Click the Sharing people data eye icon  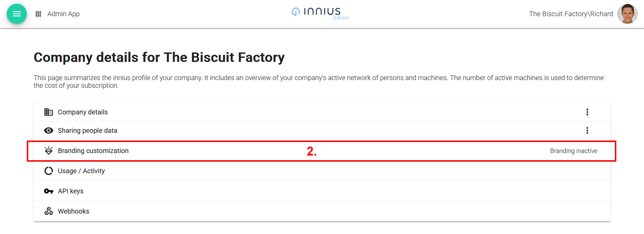[x=48, y=131]
